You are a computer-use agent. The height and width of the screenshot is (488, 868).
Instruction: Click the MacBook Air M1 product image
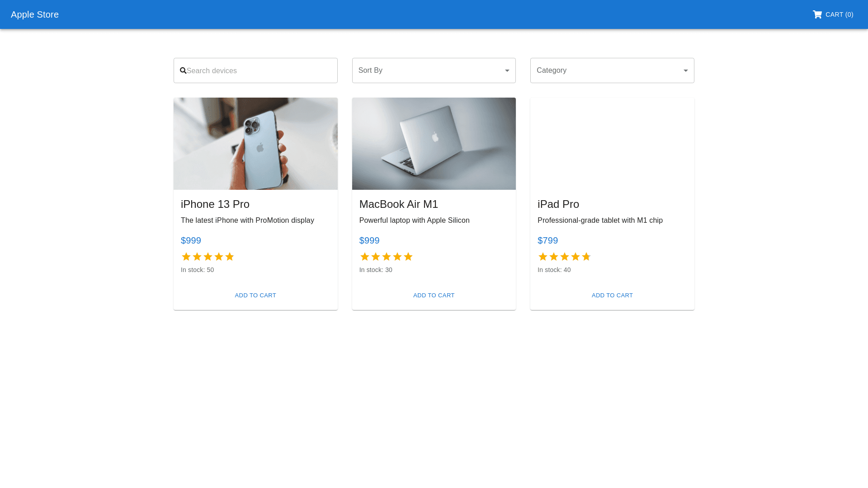tap(434, 144)
